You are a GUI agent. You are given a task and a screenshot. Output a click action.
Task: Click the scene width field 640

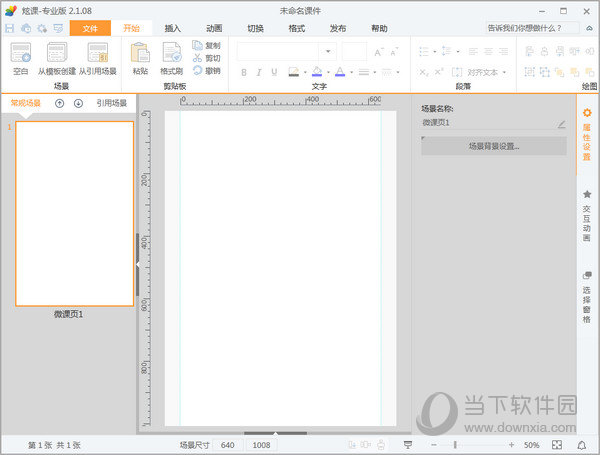pos(228,445)
